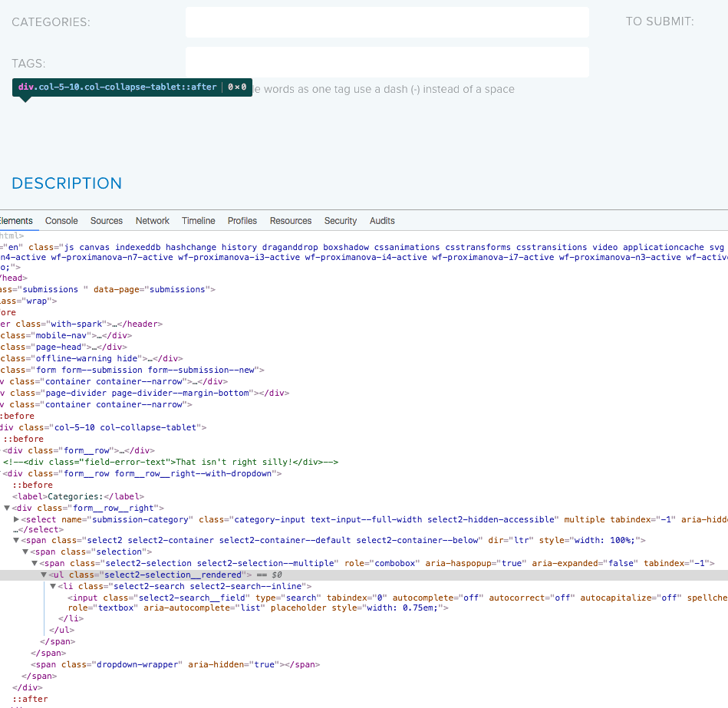Select the Elements tab
The width and height of the screenshot is (728, 708).
[16, 221]
